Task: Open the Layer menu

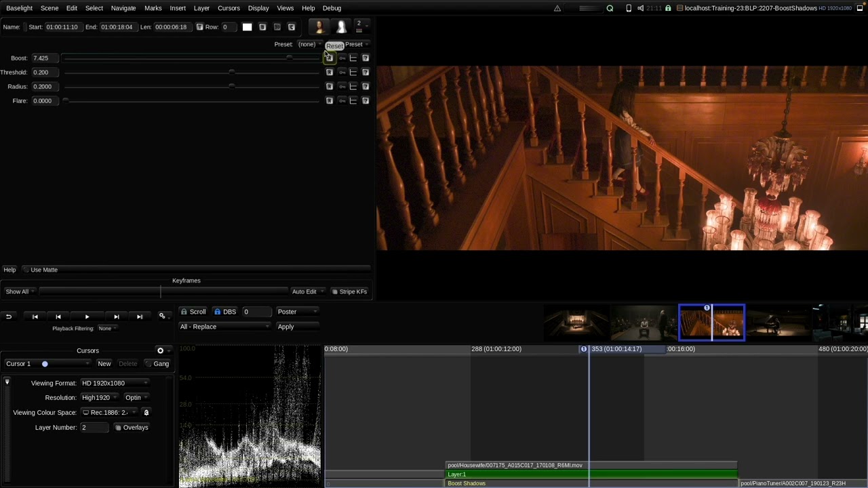Action: click(x=201, y=8)
